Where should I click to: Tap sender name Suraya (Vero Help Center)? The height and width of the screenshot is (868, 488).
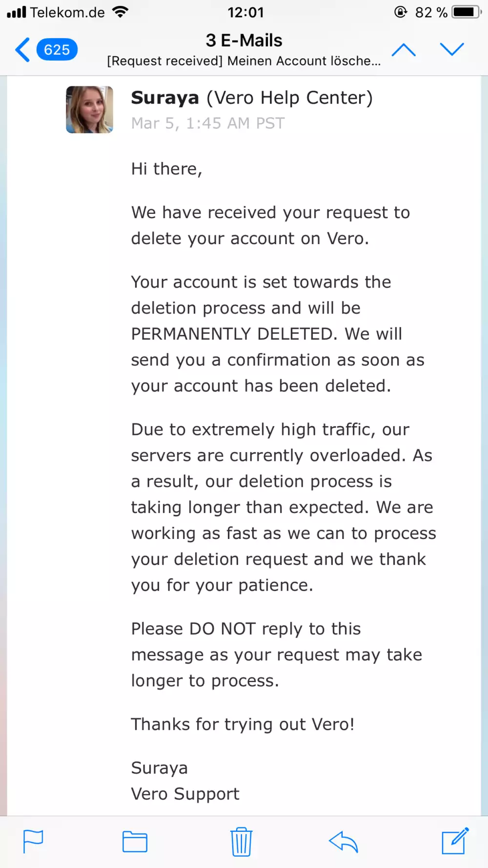point(251,98)
